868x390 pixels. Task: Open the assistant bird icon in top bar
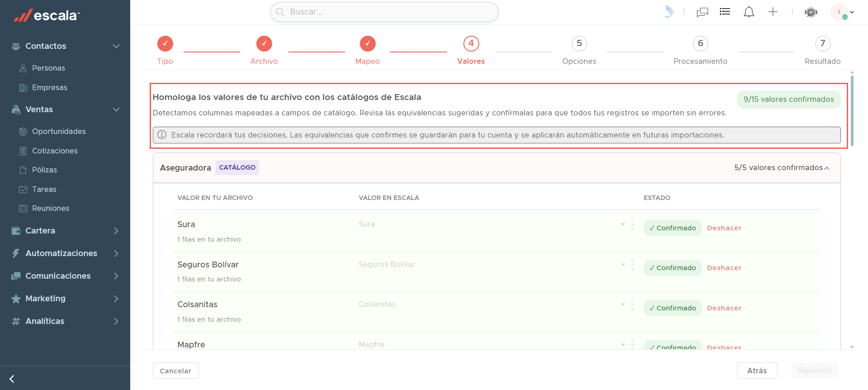(669, 12)
